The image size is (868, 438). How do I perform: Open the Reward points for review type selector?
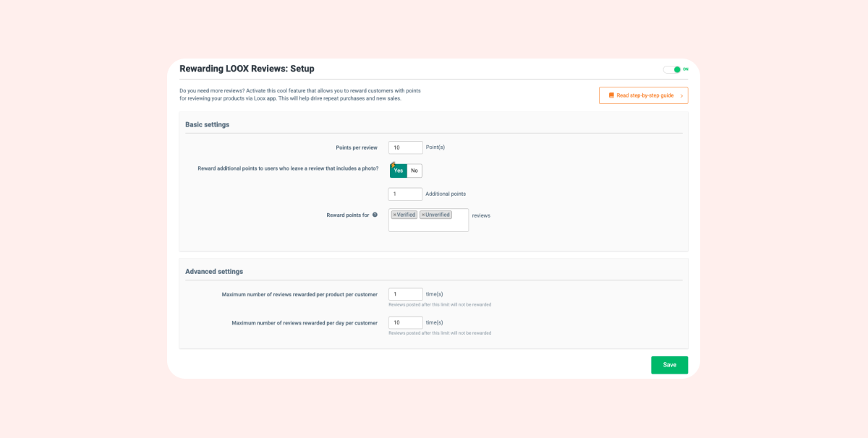click(x=428, y=225)
